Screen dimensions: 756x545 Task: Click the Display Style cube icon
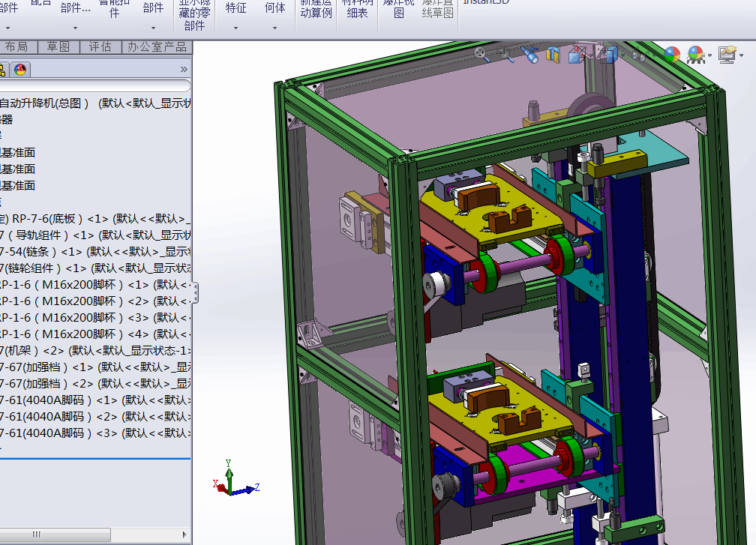[x=608, y=55]
